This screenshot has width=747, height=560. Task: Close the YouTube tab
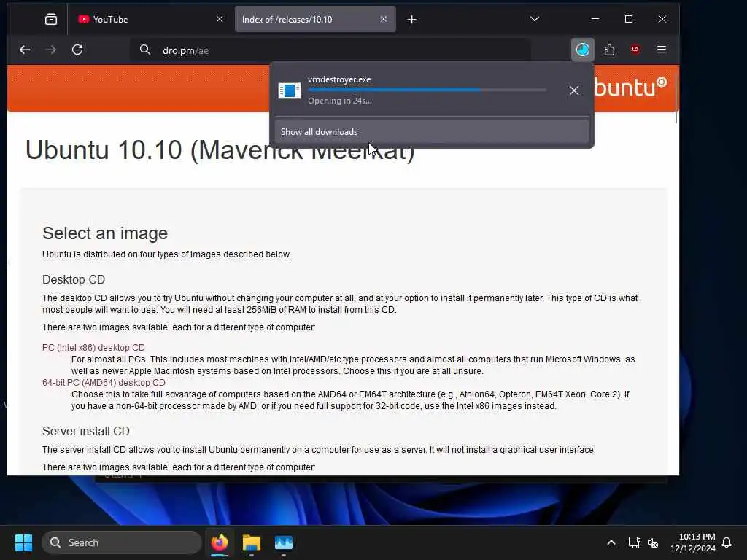[x=219, y=19]
